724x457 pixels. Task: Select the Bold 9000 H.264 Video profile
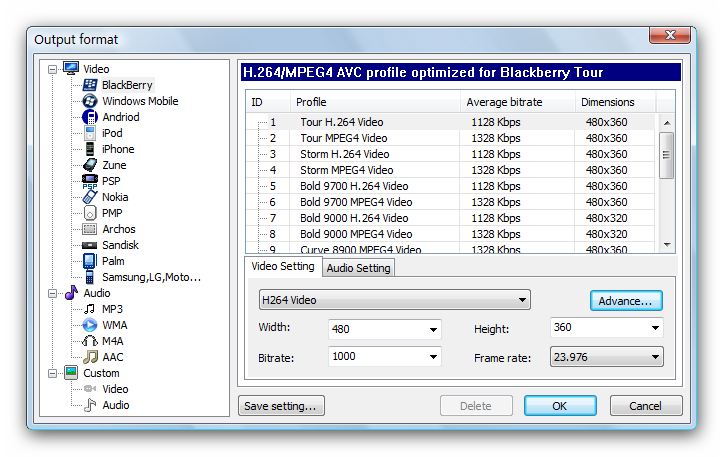click(x=450, y=218)
